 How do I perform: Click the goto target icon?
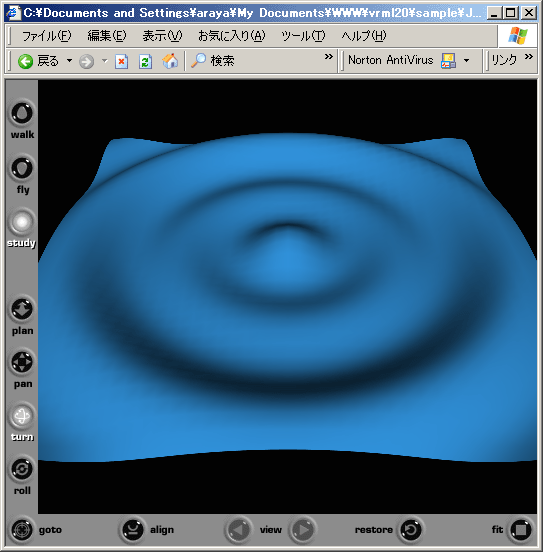tap(22, 530)
